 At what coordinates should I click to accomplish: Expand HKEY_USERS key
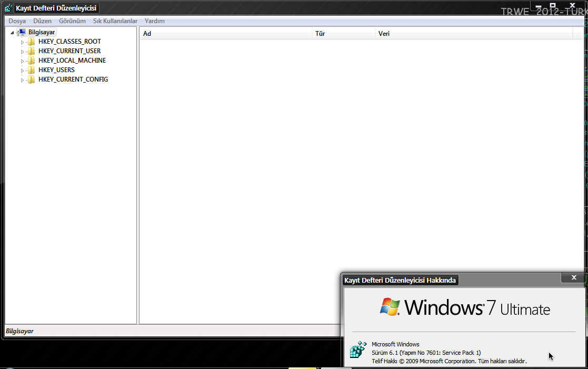[x=22, y=71]
